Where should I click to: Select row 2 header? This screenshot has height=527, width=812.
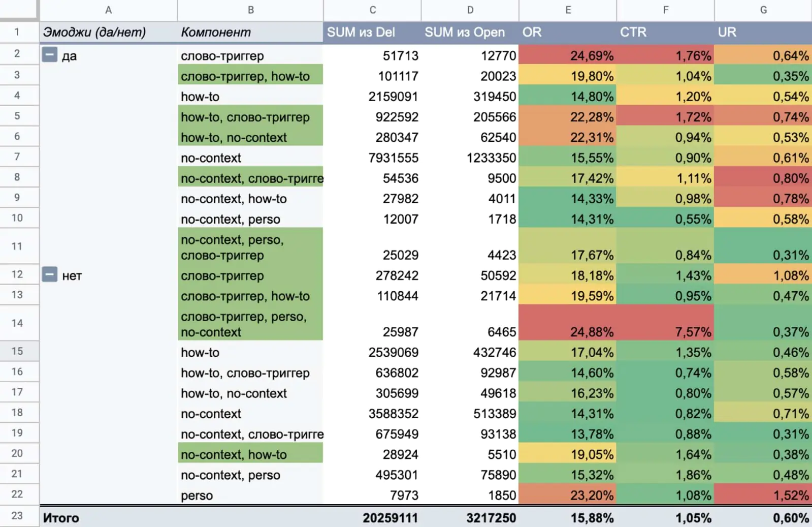19,54
